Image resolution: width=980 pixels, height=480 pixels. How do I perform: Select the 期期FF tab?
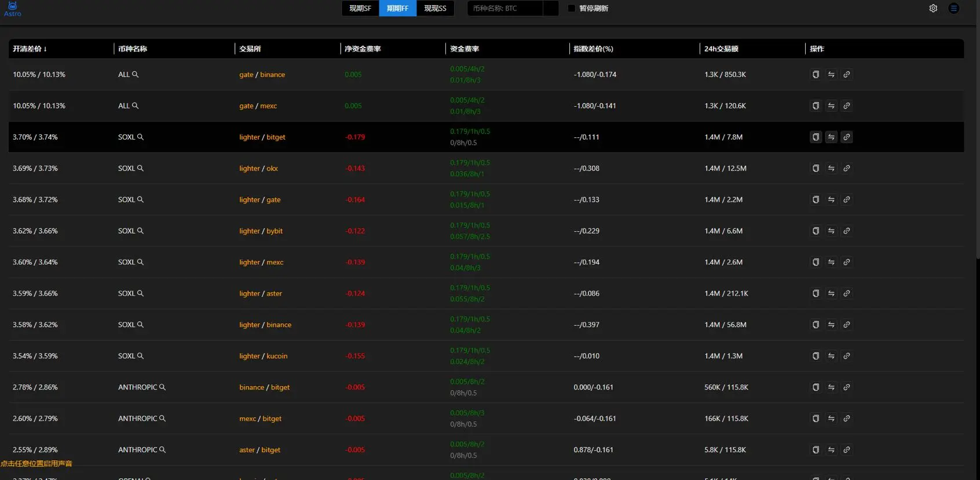tap(398, 8)
